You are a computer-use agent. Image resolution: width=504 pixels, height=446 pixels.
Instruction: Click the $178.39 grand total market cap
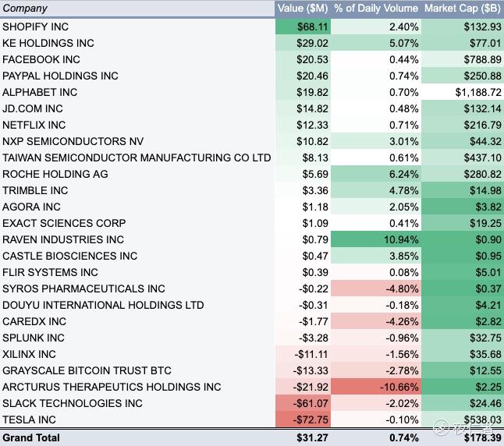[x=482, y=438]
